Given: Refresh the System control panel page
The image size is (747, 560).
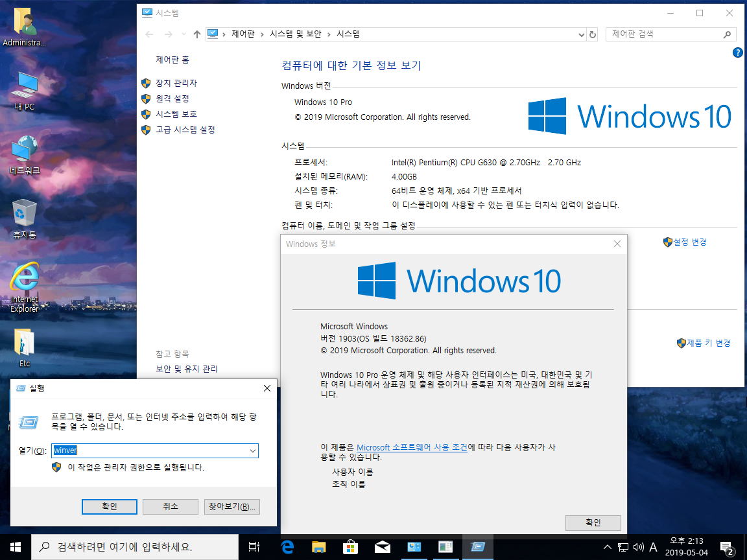Looking at the screenshot, I should [593, 34].
